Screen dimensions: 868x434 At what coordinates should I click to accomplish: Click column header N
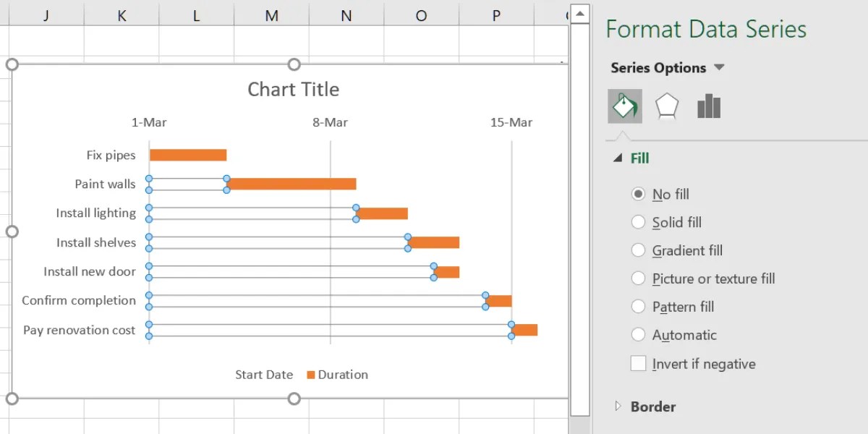(346, 14)
